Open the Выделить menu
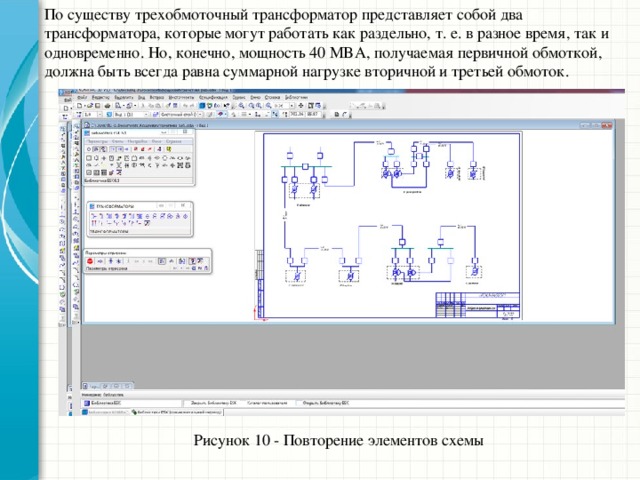 click(x=124, y=98)
